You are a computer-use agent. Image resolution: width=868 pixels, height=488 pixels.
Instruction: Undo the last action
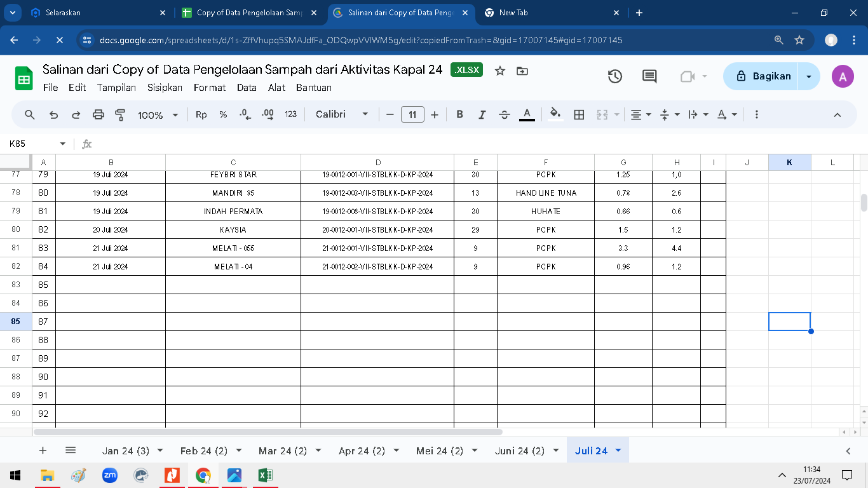54,115
